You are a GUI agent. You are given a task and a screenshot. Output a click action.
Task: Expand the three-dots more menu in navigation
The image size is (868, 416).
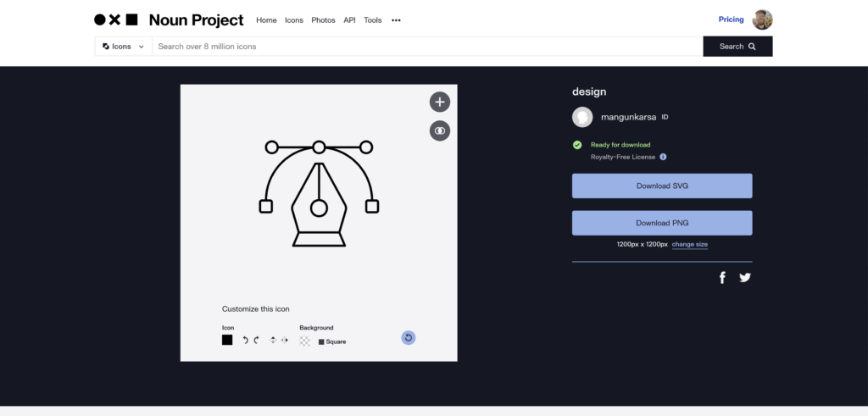pos(396,20)
